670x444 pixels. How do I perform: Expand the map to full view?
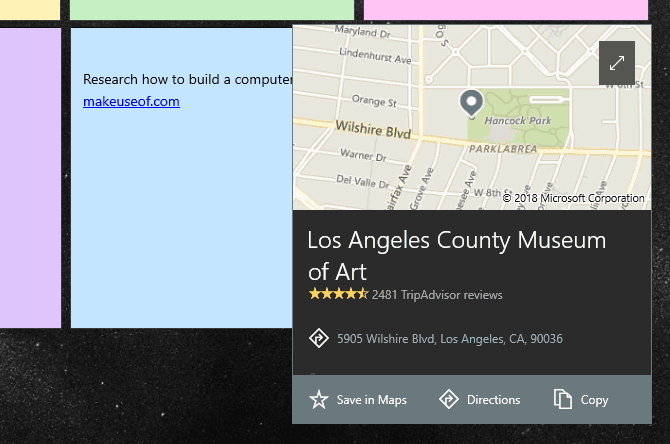click(617, 63)
